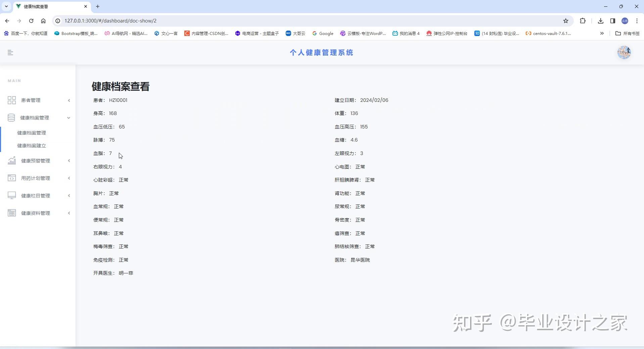
Task: Click the 健康资料管理 calendar icon
Action: point(12,213)
